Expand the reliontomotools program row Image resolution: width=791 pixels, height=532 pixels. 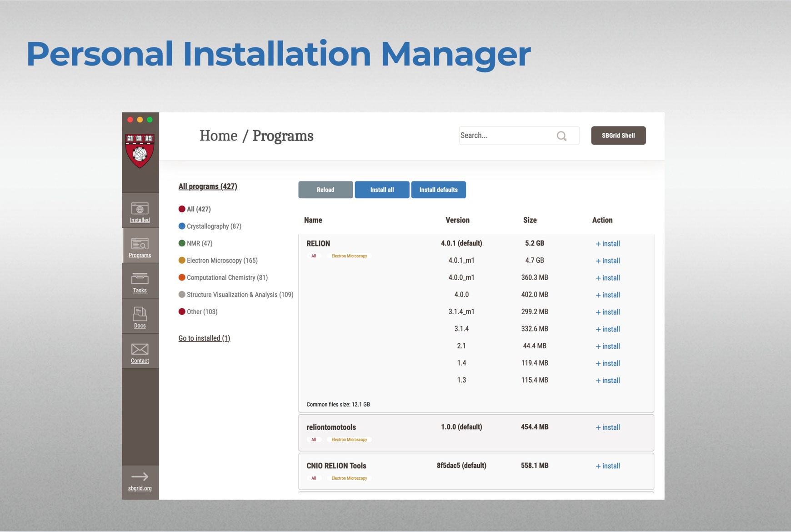(331, 427)
